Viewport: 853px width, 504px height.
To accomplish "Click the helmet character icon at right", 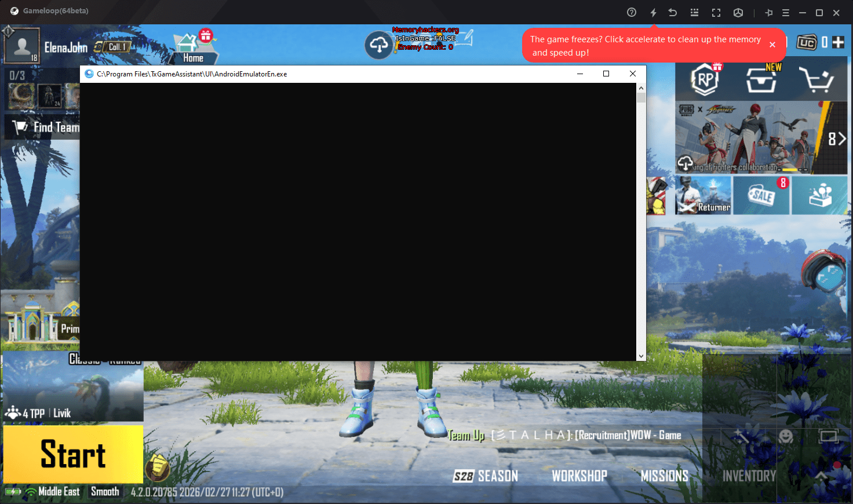I will coord(825,271).
